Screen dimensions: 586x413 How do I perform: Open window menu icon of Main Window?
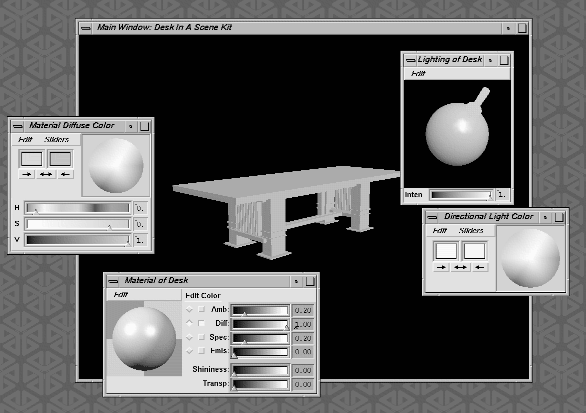(86, 28)
